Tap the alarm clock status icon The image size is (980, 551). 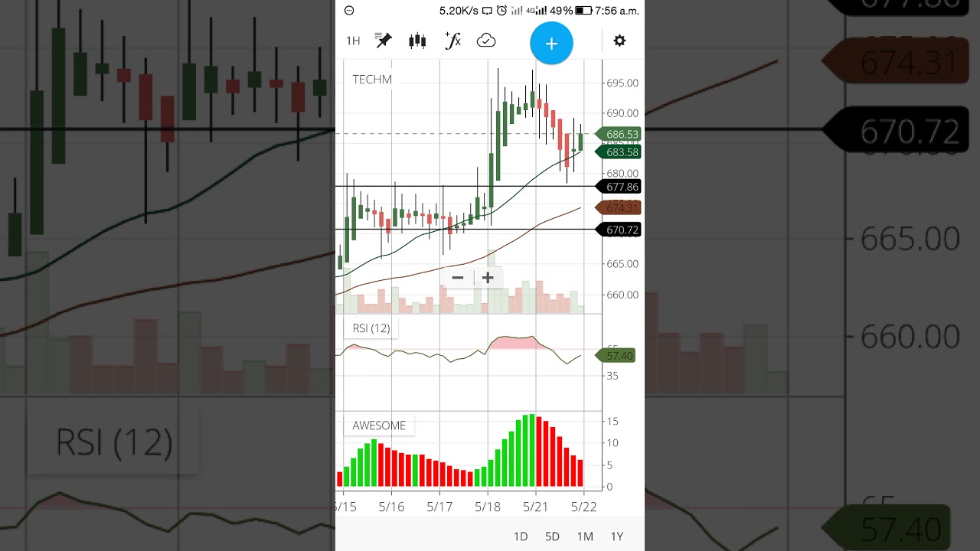click(x=501, y=11)
